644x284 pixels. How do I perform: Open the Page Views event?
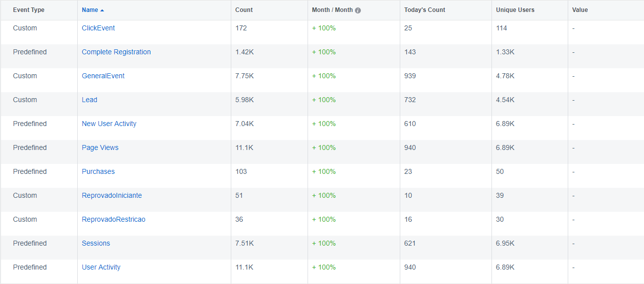coord(100,148)
